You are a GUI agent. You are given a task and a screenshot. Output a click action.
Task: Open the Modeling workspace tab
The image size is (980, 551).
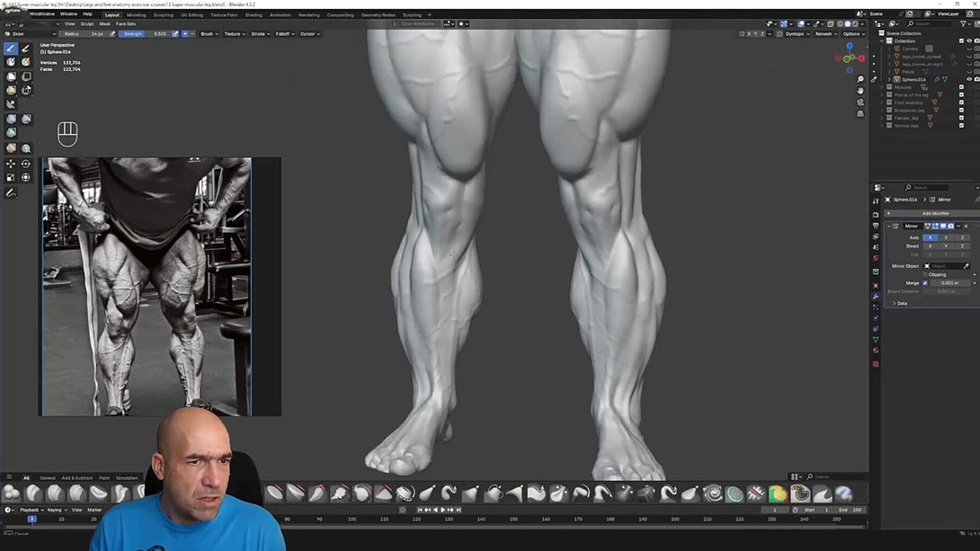tap(137, 15)
